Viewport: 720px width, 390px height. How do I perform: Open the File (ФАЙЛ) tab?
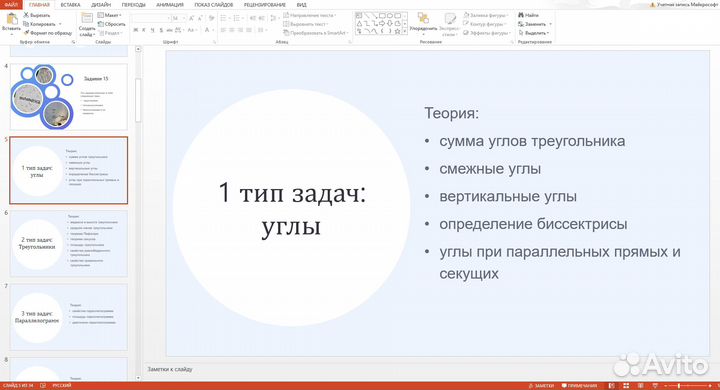(x=11, y=5)
